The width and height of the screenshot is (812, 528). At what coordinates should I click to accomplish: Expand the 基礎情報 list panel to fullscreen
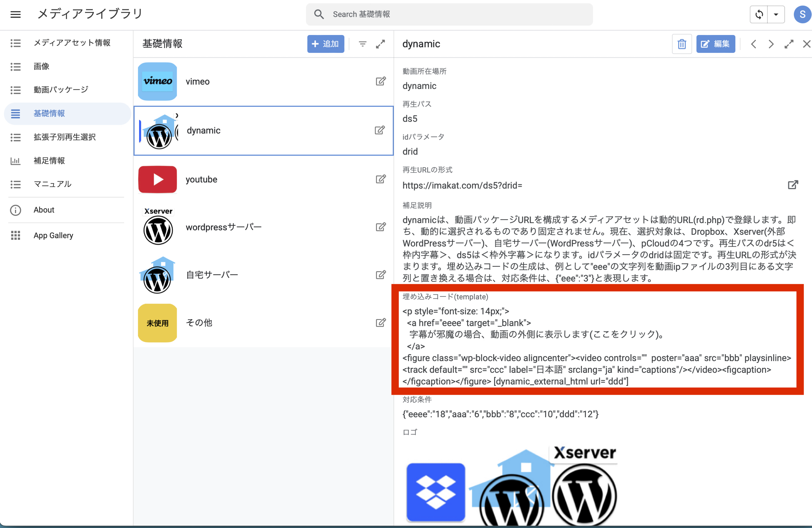tap(380, 44)
